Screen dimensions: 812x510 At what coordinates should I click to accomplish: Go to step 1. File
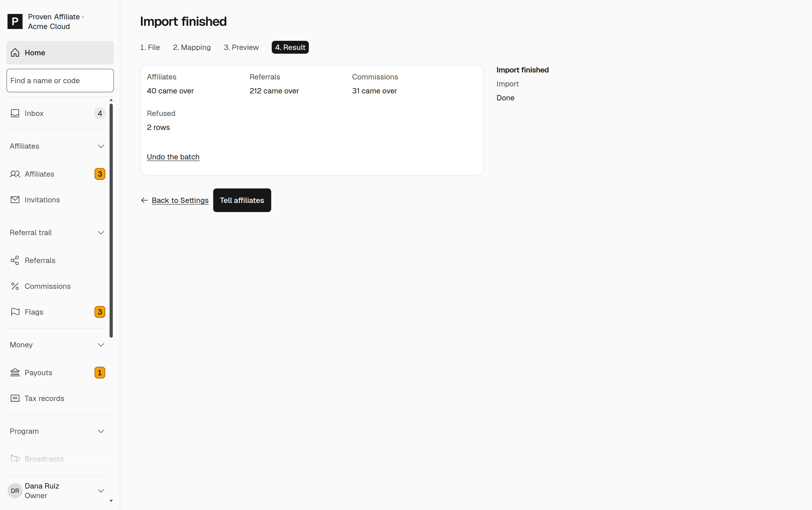click(150, 47)
